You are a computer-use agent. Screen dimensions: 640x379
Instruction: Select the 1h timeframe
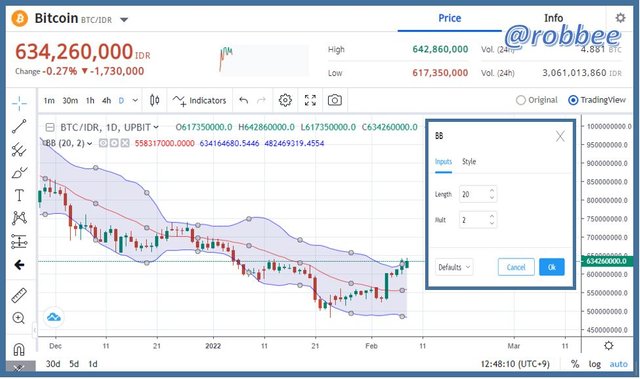tap(90, 100)
